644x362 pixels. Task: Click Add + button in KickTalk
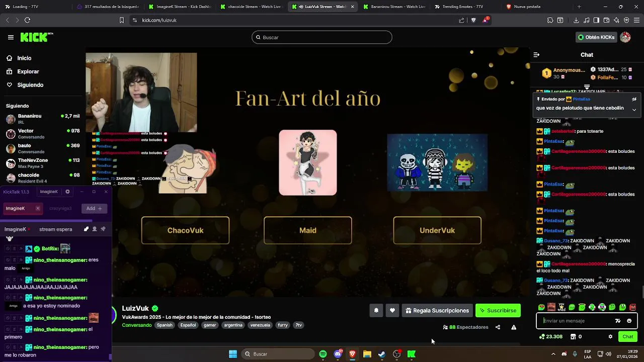click(x=94, y=208)
